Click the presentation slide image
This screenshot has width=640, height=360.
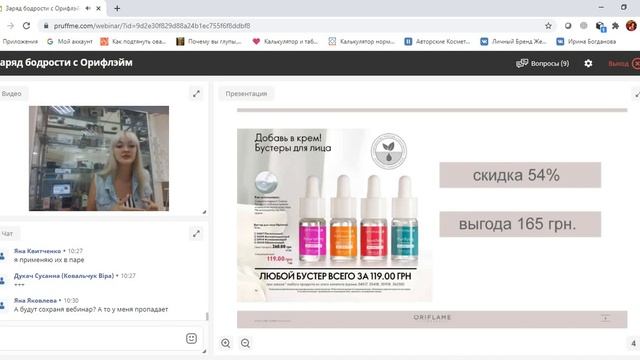[x=334, y=215]
